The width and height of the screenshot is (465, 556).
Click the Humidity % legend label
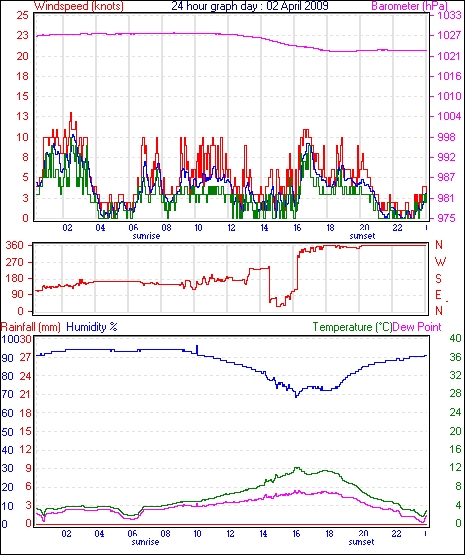coord(92,327)
